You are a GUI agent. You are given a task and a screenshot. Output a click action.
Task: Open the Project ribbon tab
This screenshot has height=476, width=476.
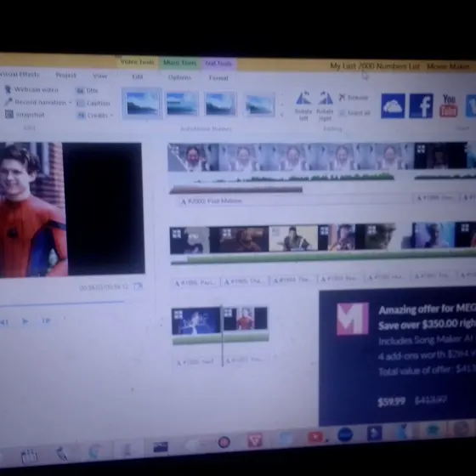tap(65, 75)
